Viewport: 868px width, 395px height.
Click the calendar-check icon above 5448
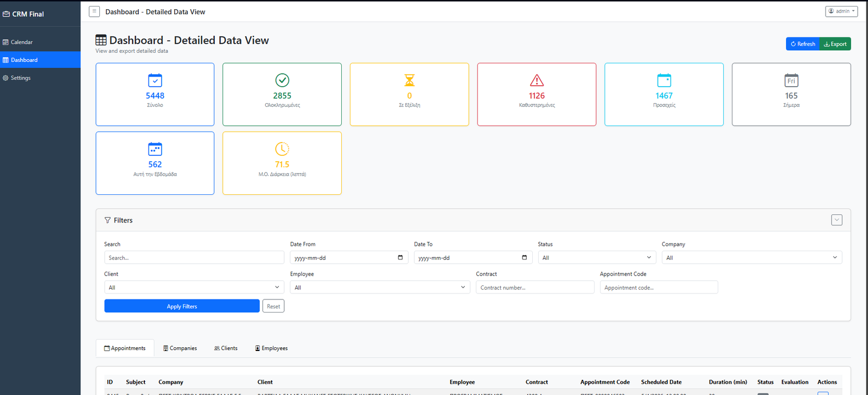(x=155, y=80)
